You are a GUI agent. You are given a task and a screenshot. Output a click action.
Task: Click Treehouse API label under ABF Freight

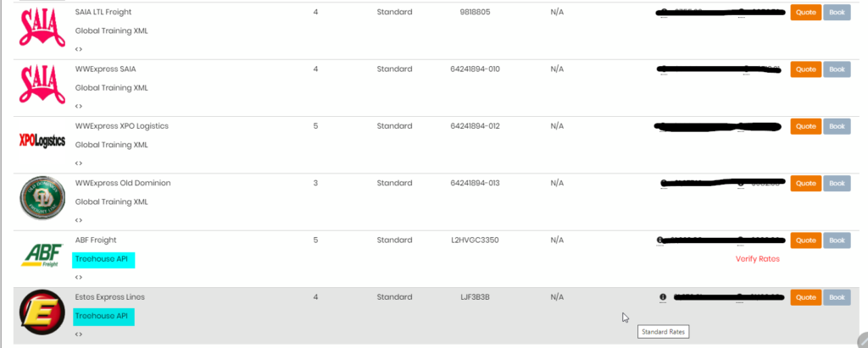(x=103, y=259)
